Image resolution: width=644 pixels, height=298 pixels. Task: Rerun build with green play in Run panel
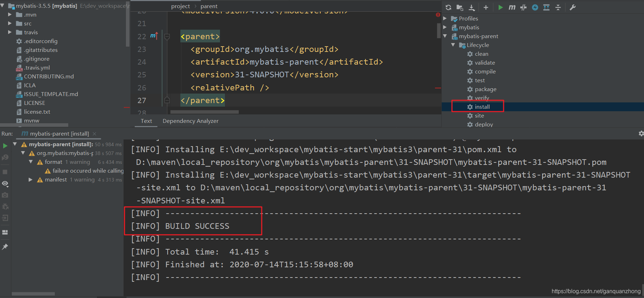[x=5, y=146]
